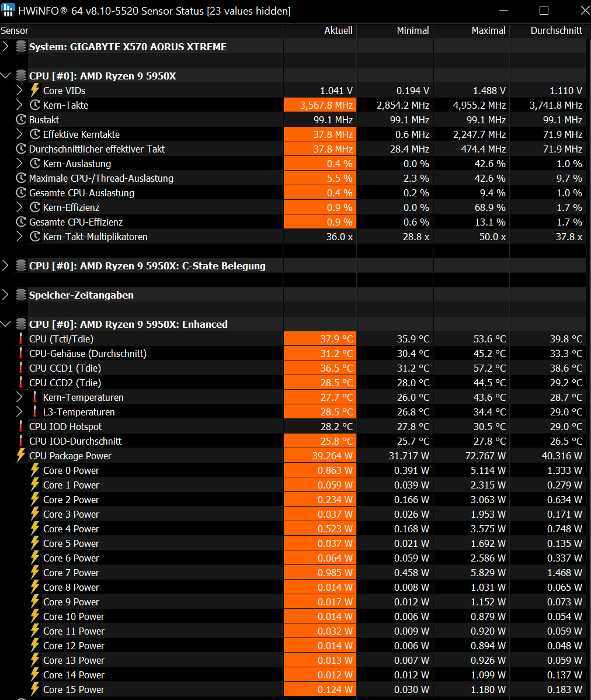The image size is (591, 700).
Task: Click the lightning icon of Core VIDs
Action: [x=35, y=90]
